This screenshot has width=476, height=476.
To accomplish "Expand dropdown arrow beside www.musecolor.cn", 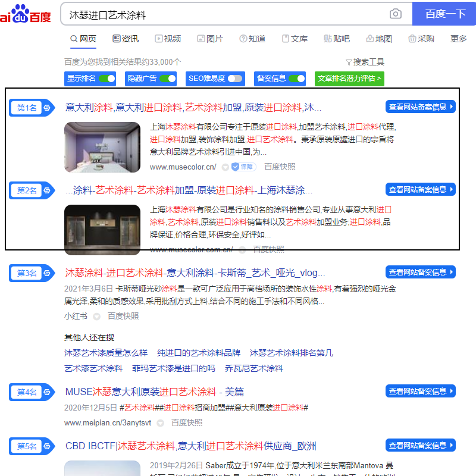I will click(226, 167).
